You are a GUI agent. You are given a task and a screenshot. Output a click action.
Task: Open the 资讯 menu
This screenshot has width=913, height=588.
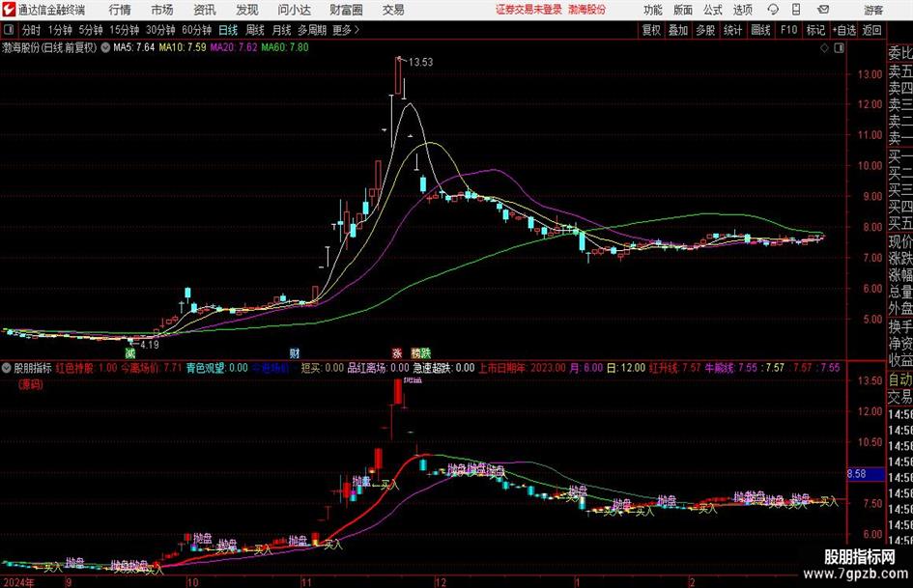click(205, 10)
